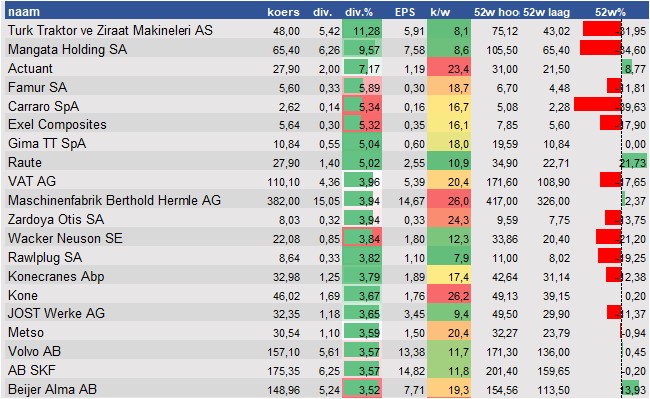Click the '52w%' column header
Image resolution: width=650 pixels, height=399 pixels.
click(610, 12)
